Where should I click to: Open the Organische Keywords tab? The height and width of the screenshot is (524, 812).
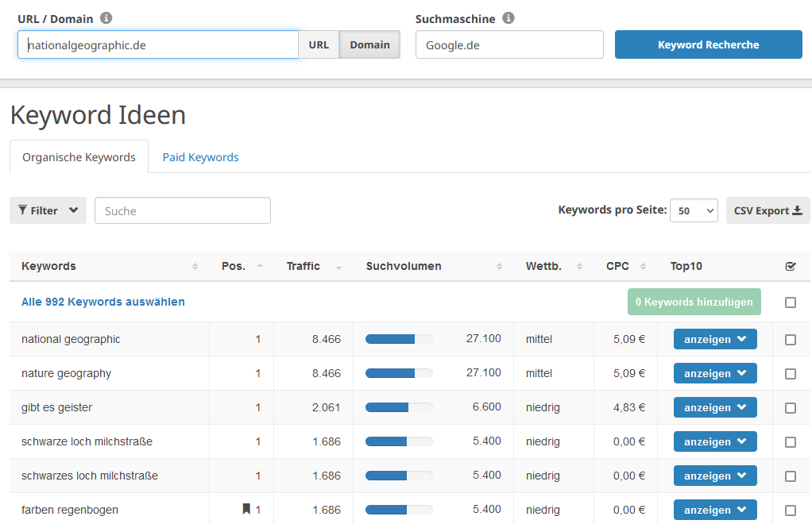click(x=79, y=156)
